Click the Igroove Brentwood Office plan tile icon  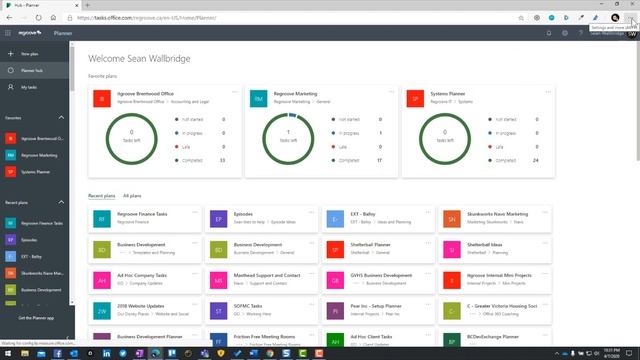[102, 99]
